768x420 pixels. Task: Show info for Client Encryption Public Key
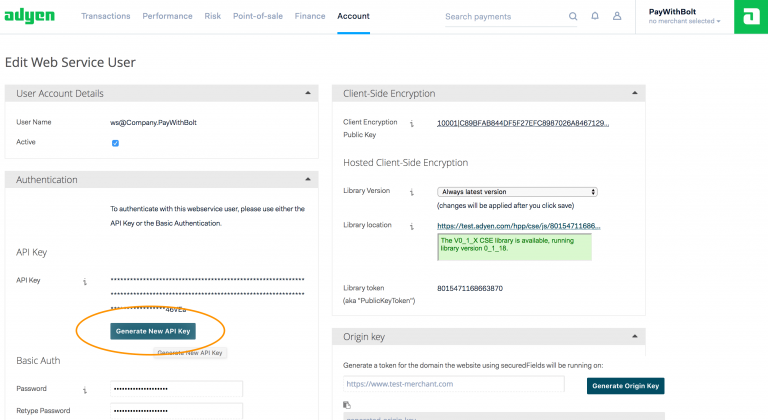coord(411,124)
